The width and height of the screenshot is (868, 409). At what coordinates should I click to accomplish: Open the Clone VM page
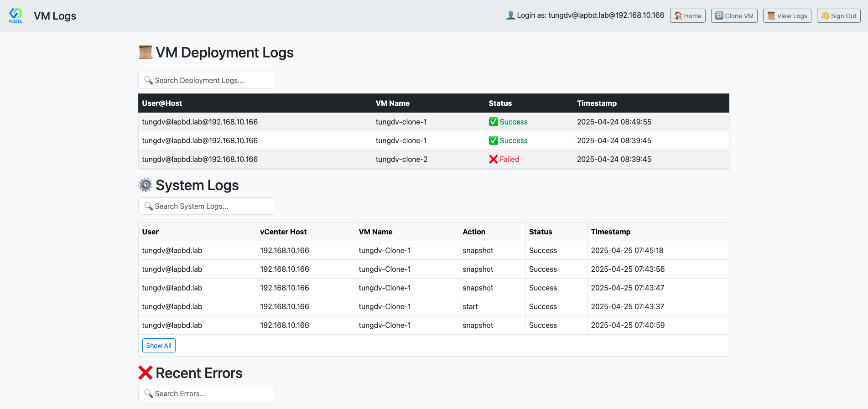(734, 16)
